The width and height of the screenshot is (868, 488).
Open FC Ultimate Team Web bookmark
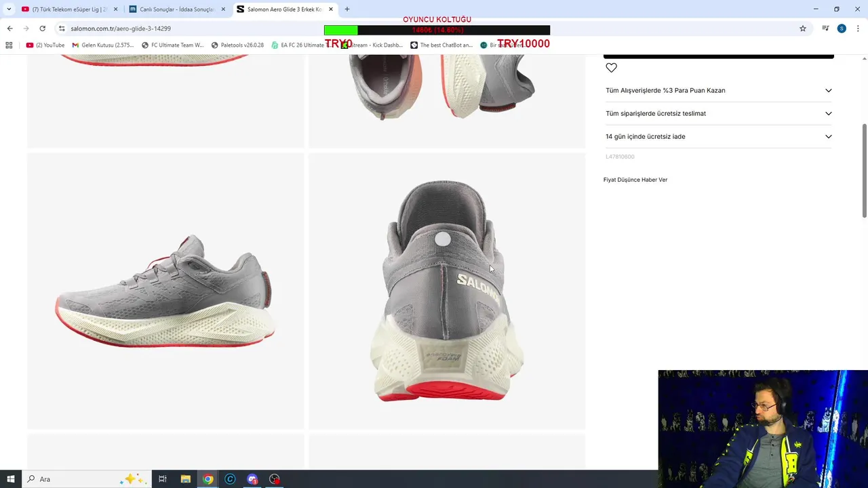tap(173, 45)
